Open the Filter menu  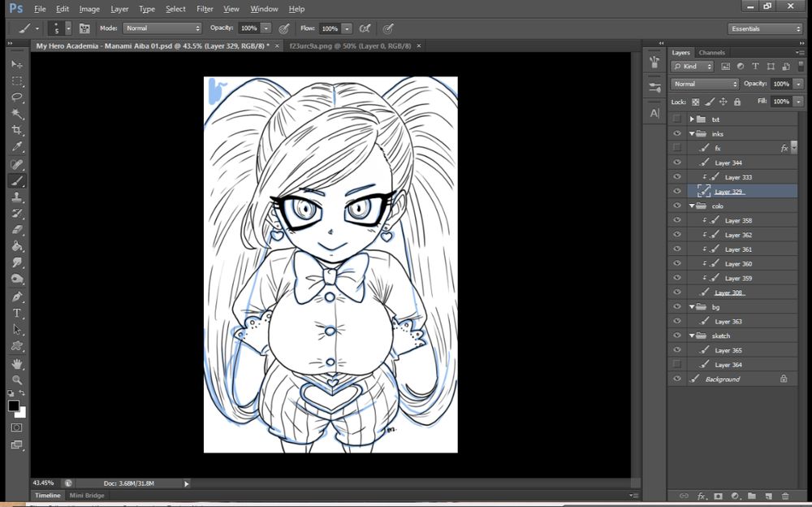click(x=205, y=9)
